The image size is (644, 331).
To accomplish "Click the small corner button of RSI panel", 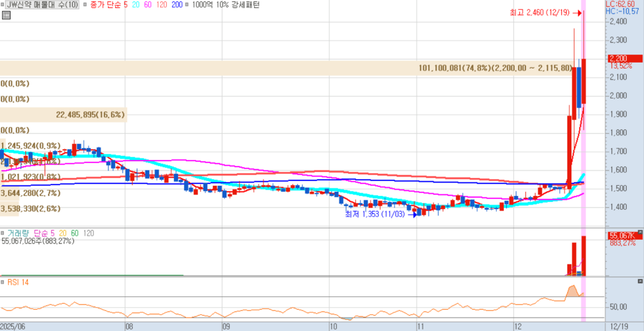I will pyautogui.click(x=639, y=281).
